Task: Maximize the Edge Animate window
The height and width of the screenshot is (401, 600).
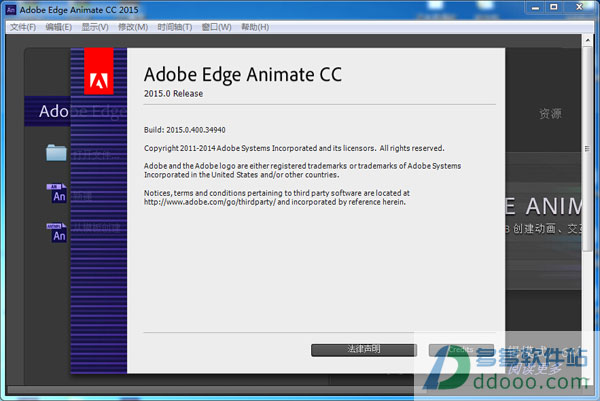Action: 554,8
